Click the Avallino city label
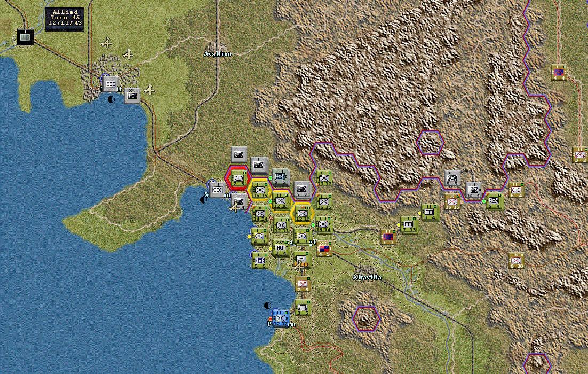588x374 pixels. coord(218,54)
